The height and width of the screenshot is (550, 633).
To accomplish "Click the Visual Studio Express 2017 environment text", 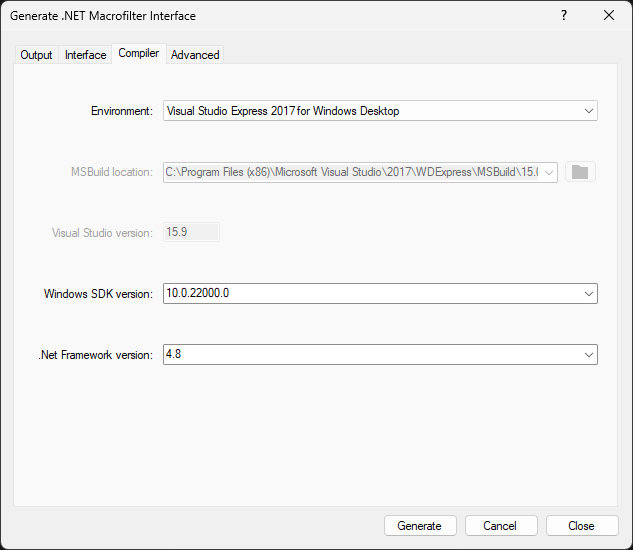I will 283,111.
